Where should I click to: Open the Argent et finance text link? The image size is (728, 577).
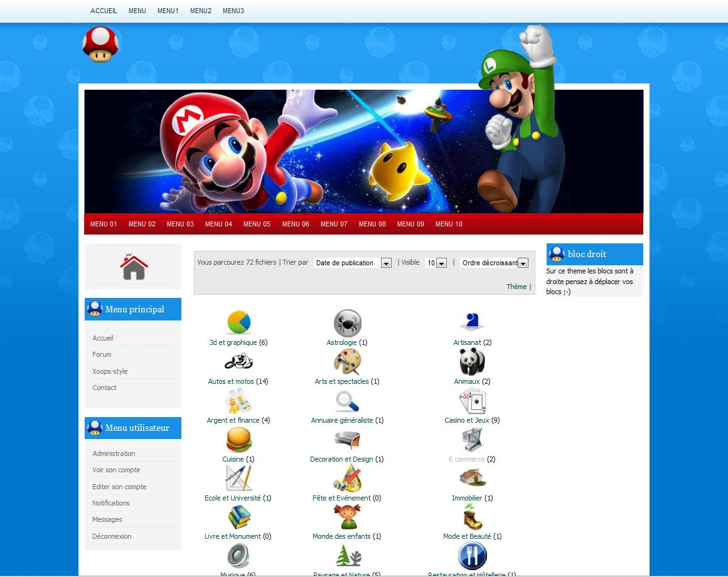(x=233, y=420)
